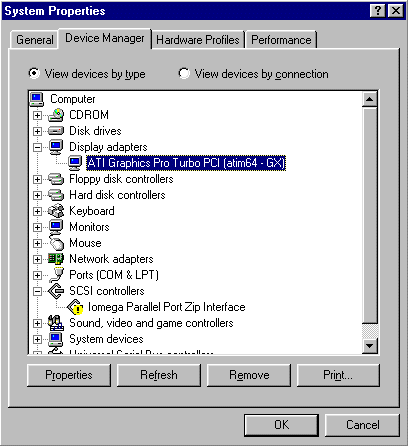Viewport: 408px width, 446px height.
Task: Click the Refresh button
Action: [x=159, y=375]
